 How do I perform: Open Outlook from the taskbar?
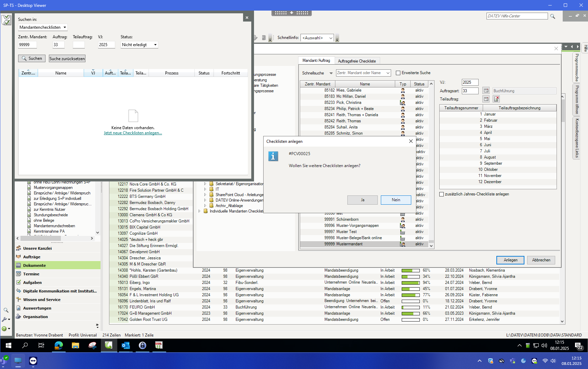[x=125, y=345]
